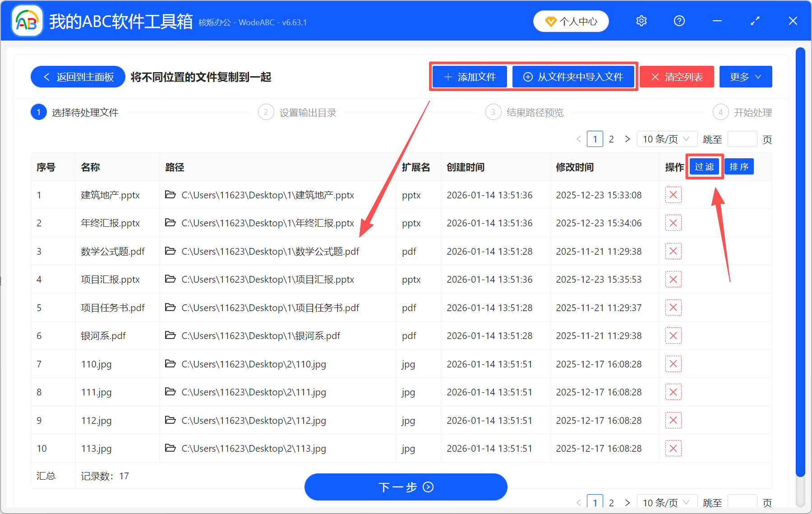
Task: Click the VIP crown icon in 个人中心
Action: (x=550, y=21)
